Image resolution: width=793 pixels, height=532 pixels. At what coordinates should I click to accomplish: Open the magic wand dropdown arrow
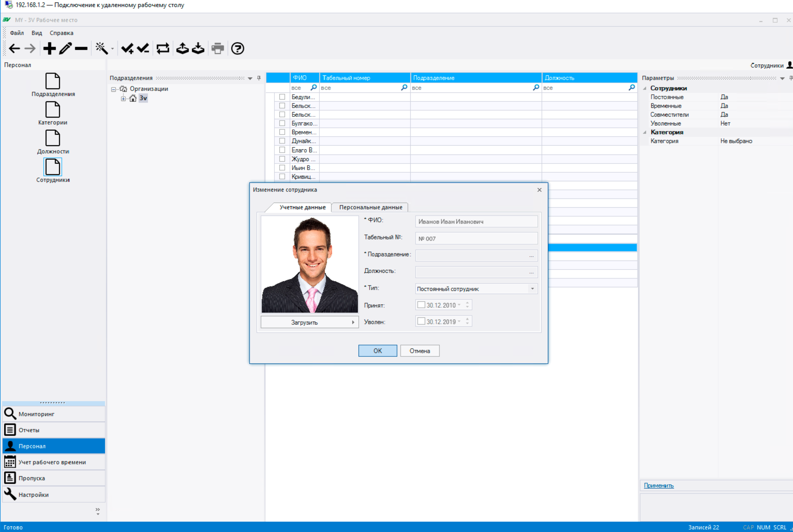pyautogui.click(x=112, y=49)
